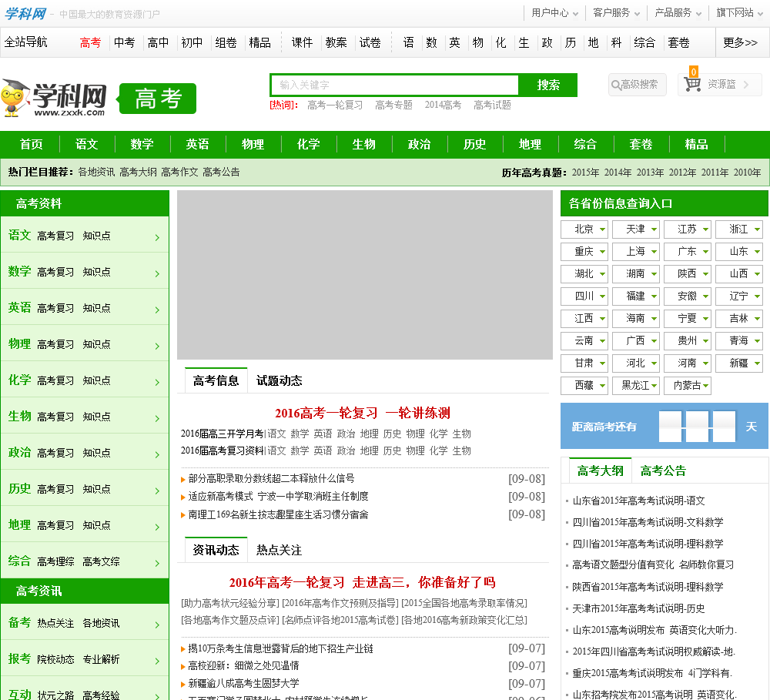Click 课件 in the top site navigation
This screenshot has height=700, width=770.
tap(302, 42)
